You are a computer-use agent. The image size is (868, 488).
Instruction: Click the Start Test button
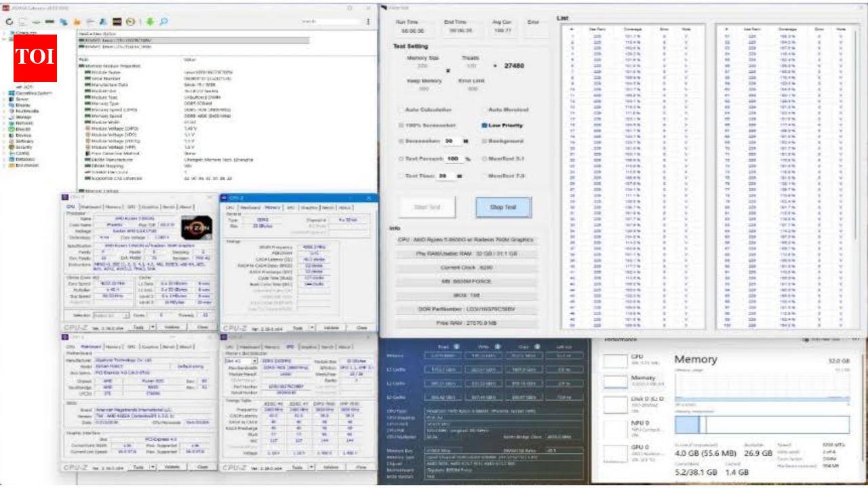coord(427,207)
